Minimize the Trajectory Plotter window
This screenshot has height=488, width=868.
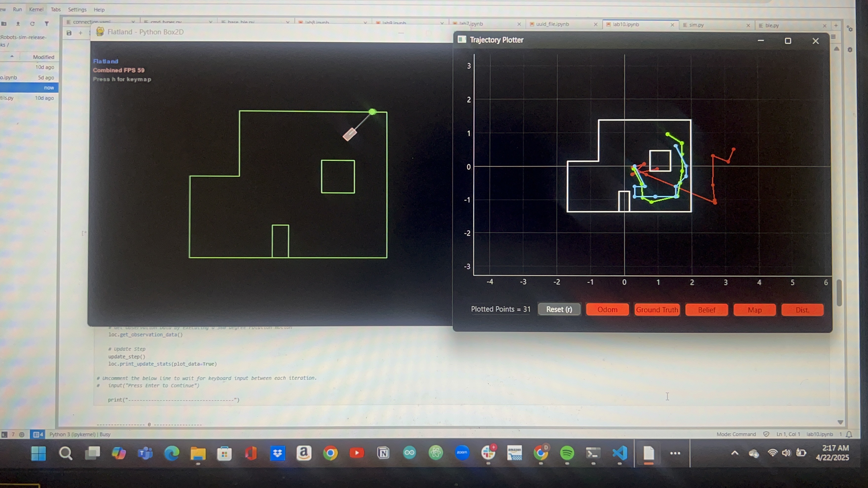click(760, 41)
